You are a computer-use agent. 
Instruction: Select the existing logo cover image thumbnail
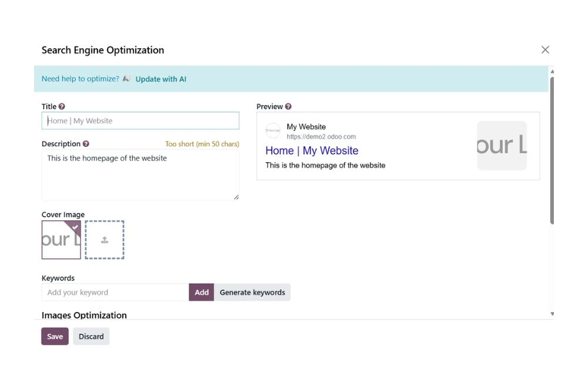(61, 240)
